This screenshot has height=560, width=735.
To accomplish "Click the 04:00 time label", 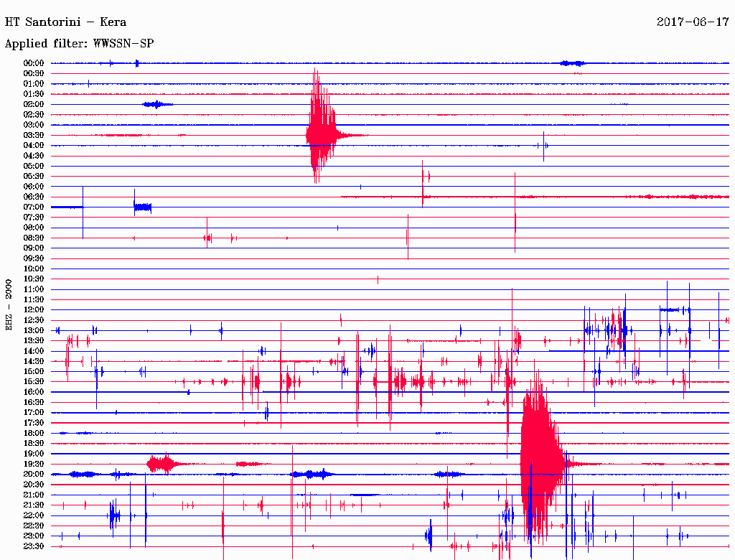I will point(34,146).
